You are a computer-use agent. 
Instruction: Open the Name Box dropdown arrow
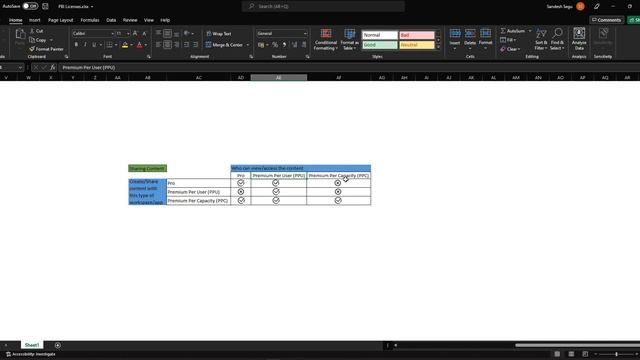tap(20, 67)
